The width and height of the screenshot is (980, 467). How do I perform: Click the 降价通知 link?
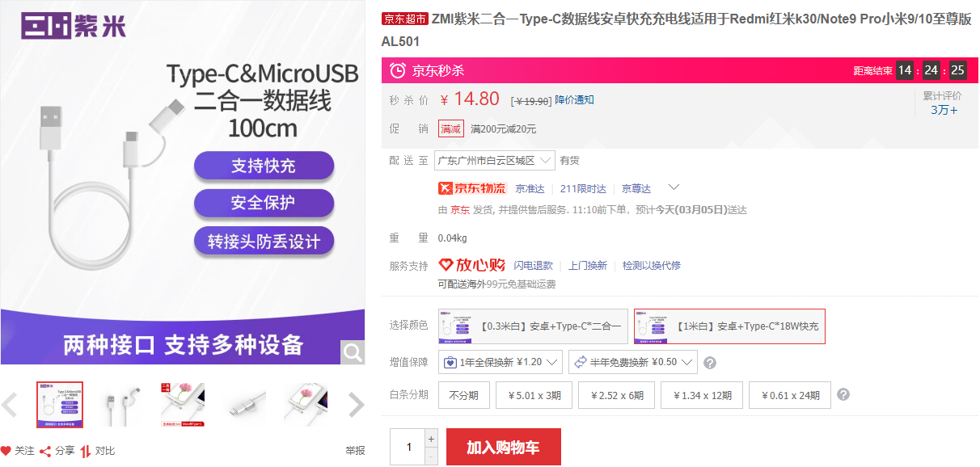click(574, 100)
